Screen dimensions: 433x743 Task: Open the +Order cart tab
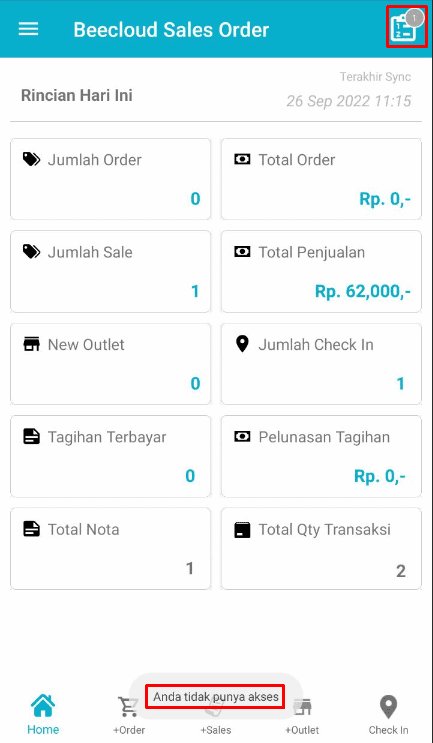point(128,707)
